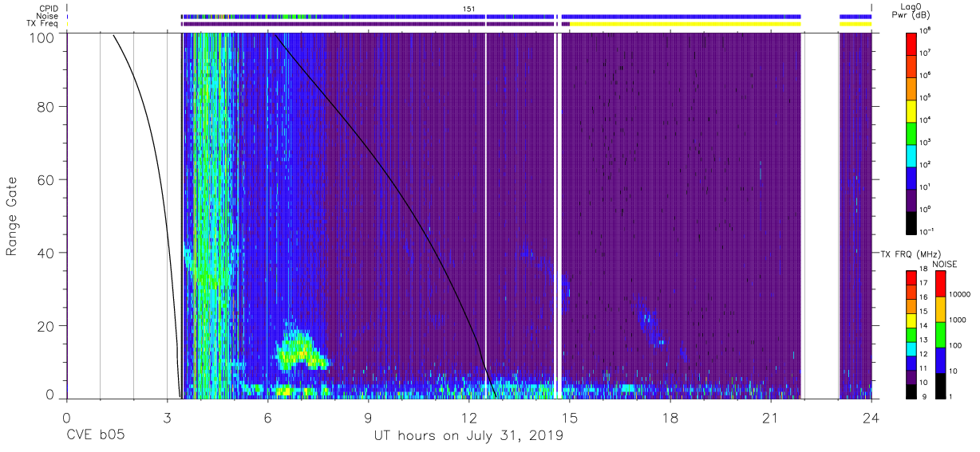The height and width of the screenshot is (452, 980).
Task: Click the blue segment of the NOISE colorbar
Action: click(941, 360)
